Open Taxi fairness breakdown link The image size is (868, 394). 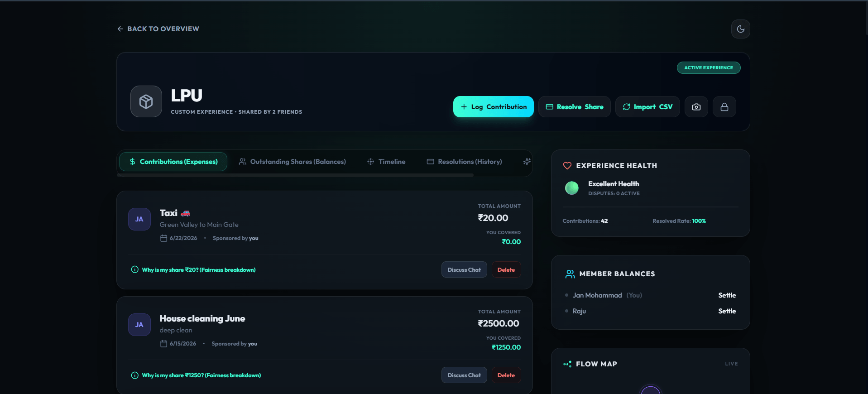coord(193,270)
